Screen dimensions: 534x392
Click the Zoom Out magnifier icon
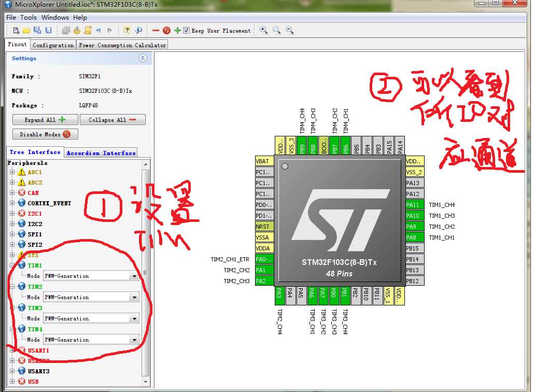click(289, 30)
